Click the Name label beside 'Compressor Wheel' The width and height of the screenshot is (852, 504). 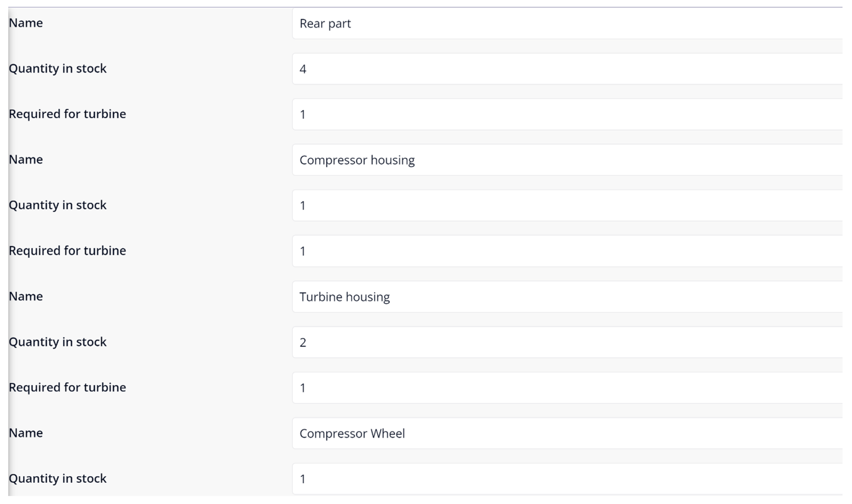[x=26, y=433]
